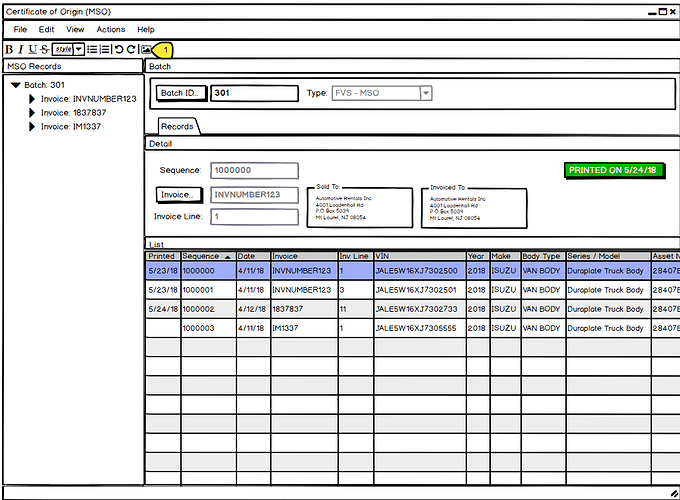Click invoice cell IM1337 in list
This screenshot has height=500, width=680.
[304, 328]
